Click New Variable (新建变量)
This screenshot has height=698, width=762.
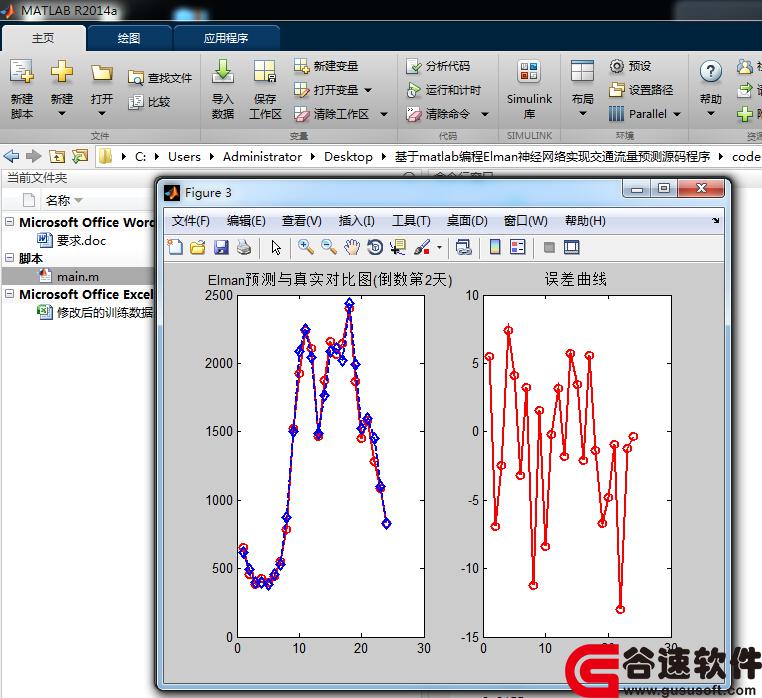click(x=326, y=66)
